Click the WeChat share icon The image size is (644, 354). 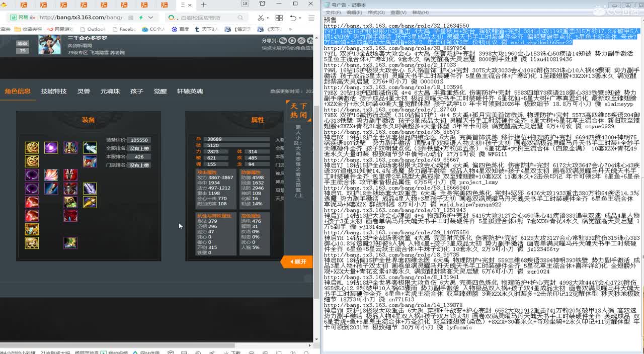[x=283, y=41]
